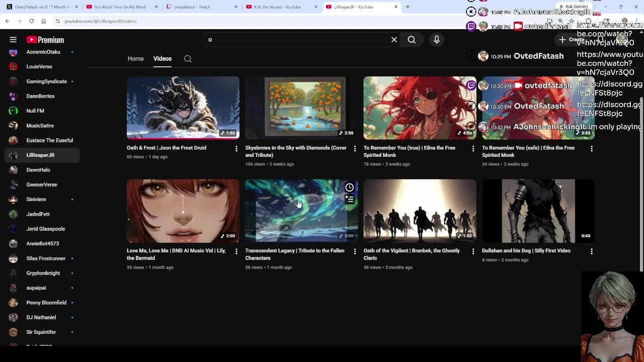Open channel search magnifier next to Videos
This screenshot has width=644, height=362.
tap(188, 59)
